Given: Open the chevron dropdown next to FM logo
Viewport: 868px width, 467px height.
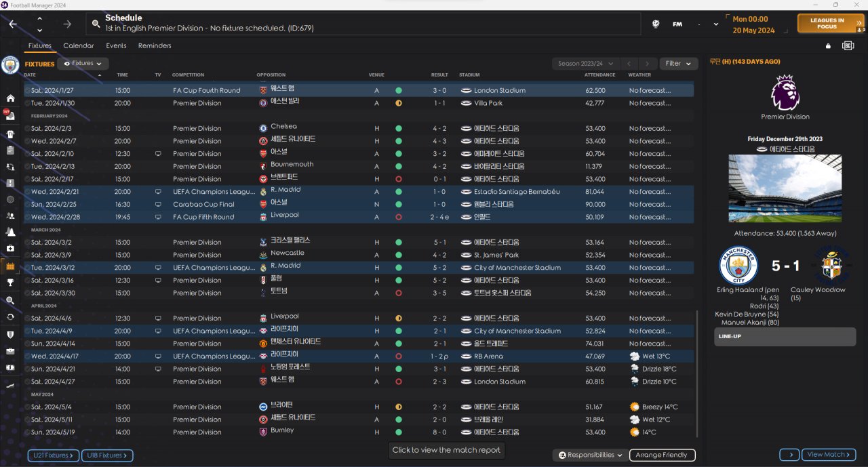Looking at the screenshot, I should [716, 24].
